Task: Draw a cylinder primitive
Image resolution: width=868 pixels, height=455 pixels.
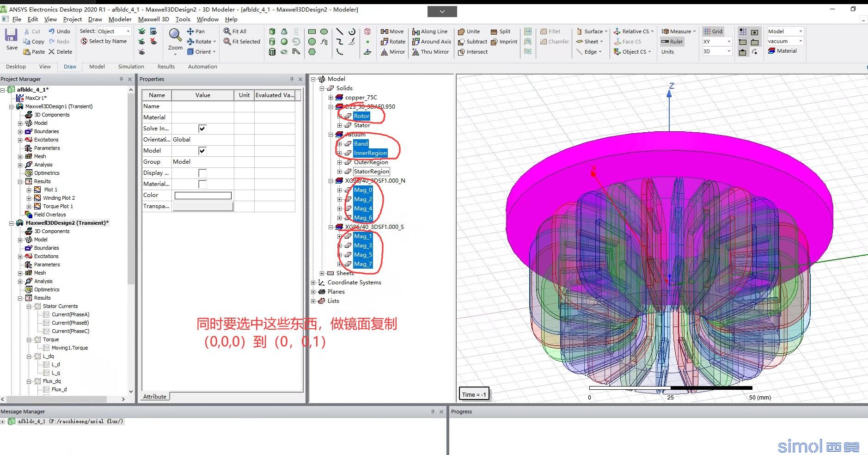Action: (272, 42)
